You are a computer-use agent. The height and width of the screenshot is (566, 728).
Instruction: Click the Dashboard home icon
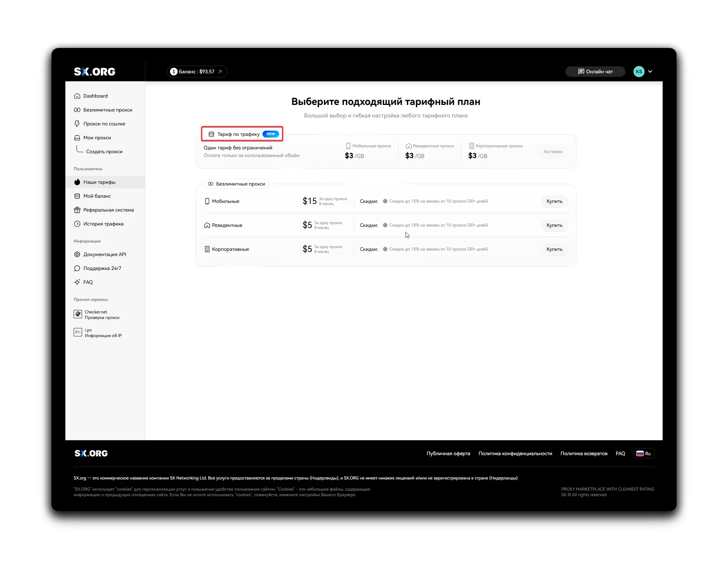(77, 96)
